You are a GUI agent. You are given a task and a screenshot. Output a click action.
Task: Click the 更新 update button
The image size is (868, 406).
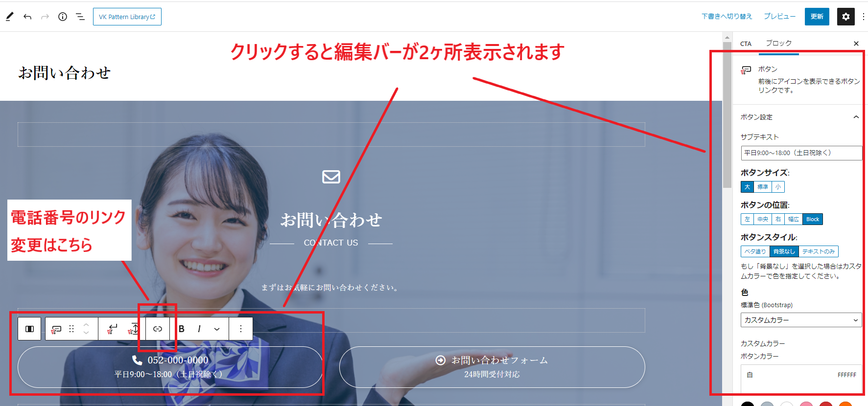coord(817,17)
